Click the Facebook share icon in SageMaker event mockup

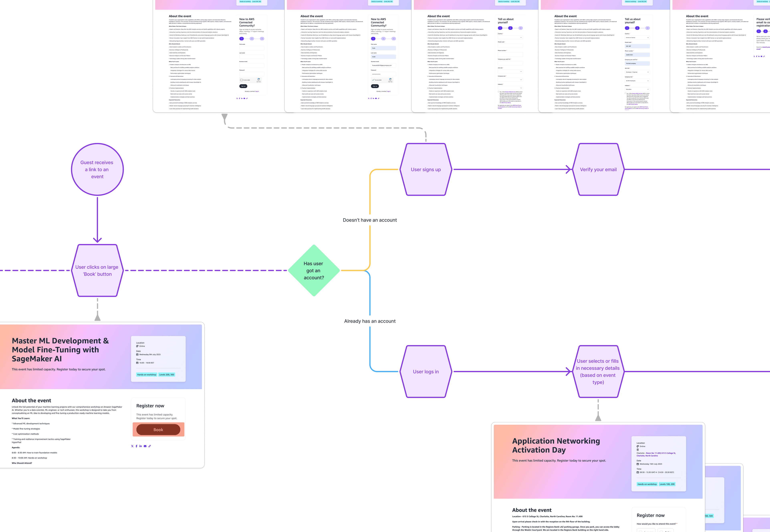136,446
